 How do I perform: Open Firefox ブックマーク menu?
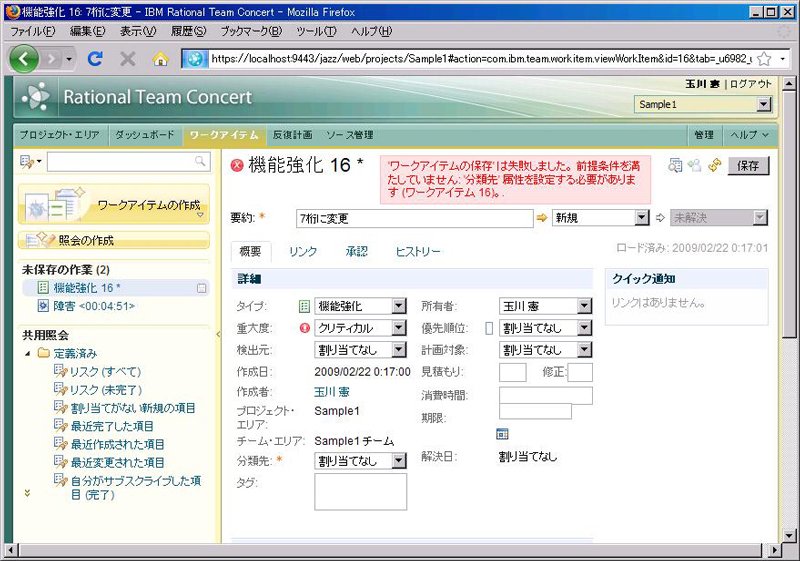251,31
